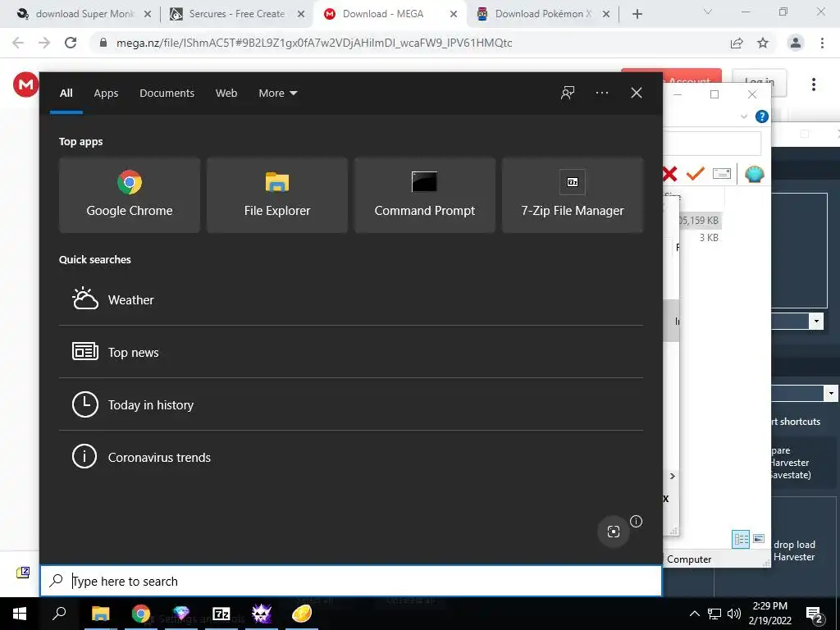The height and width of the screenshot is (630, 840).
Task: Switch to 7-Zip in the taskbar
Action: pos(221,614)
